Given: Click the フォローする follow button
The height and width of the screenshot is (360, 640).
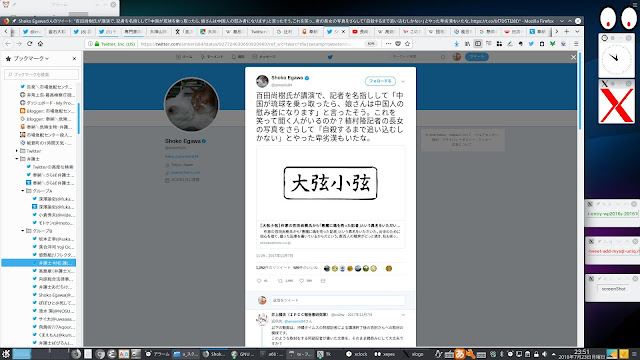Looking at the screenshot, I should pyautogui.click(x=380, y=81).
